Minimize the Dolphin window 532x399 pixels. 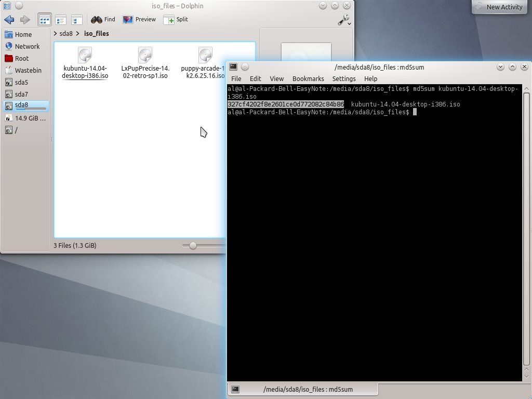point(323,6)
